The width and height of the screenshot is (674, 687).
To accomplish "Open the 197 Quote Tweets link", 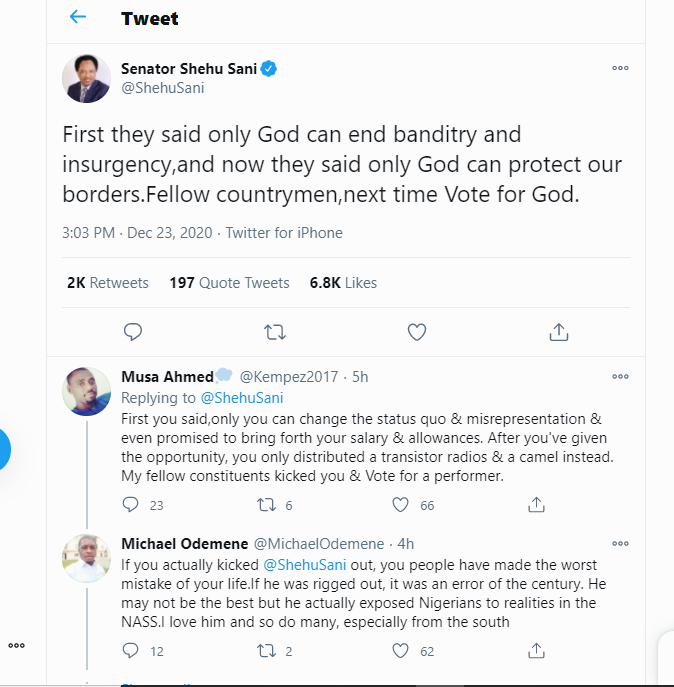I will coord(229,283).
